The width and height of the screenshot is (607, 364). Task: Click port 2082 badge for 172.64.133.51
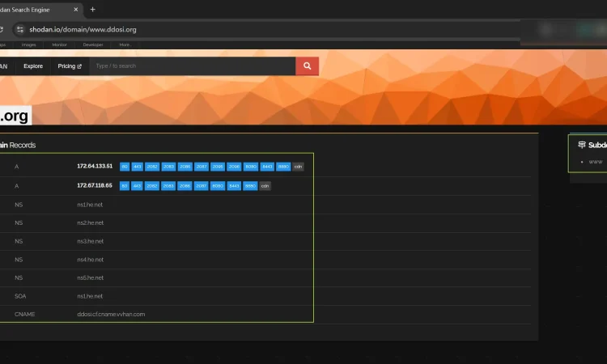(152, 167)
